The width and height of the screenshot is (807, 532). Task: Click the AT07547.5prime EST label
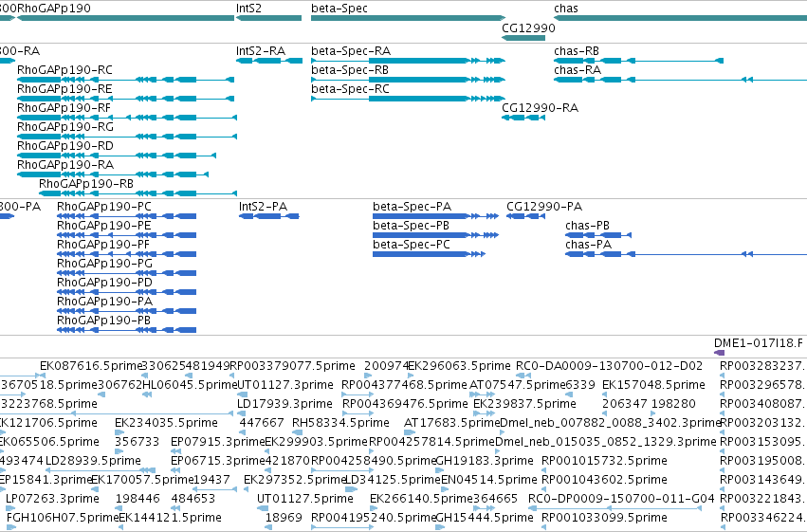point(516,385)
